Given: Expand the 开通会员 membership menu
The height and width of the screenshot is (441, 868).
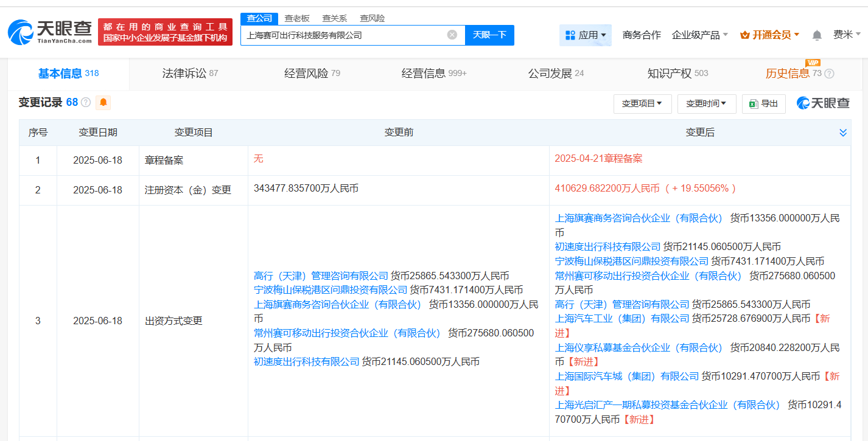Looking at the screenshot, I should 770,35.
